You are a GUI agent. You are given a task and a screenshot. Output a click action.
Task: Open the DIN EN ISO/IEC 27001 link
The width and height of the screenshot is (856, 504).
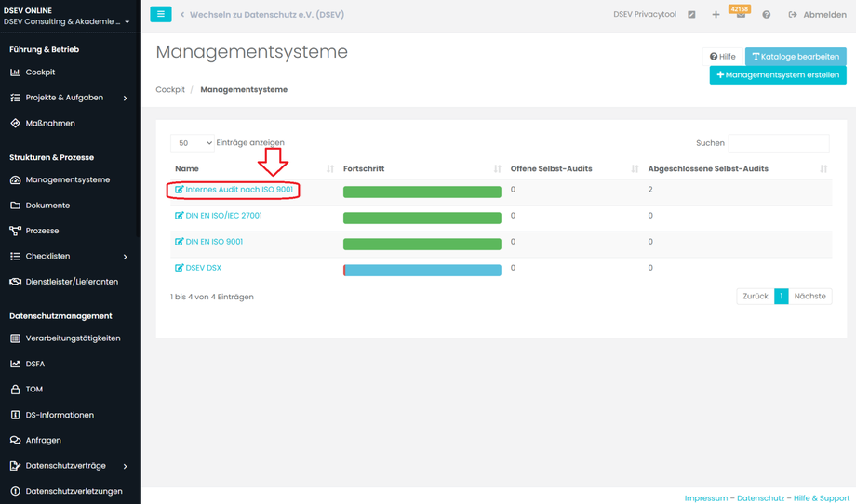pyautogui.click(x=224, y=216)
